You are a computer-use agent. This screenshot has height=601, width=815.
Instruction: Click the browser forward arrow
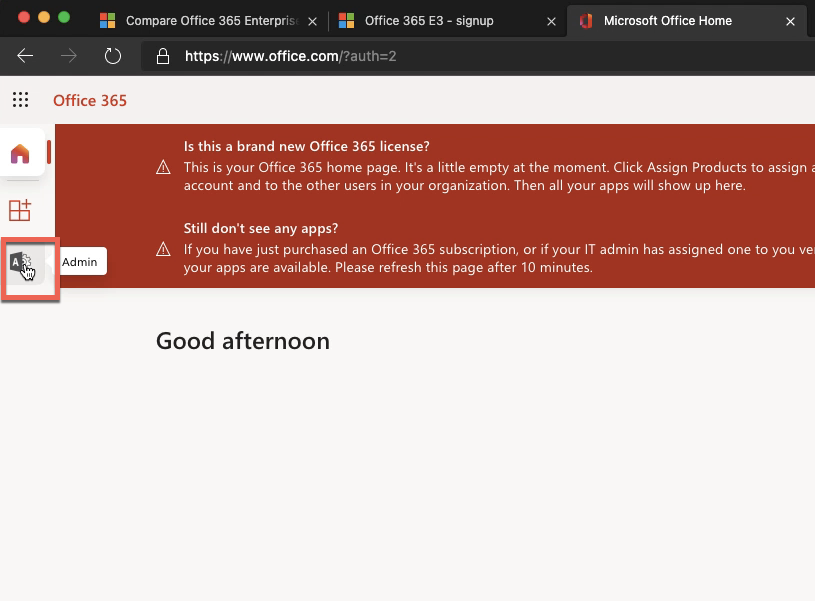point(69,56)
